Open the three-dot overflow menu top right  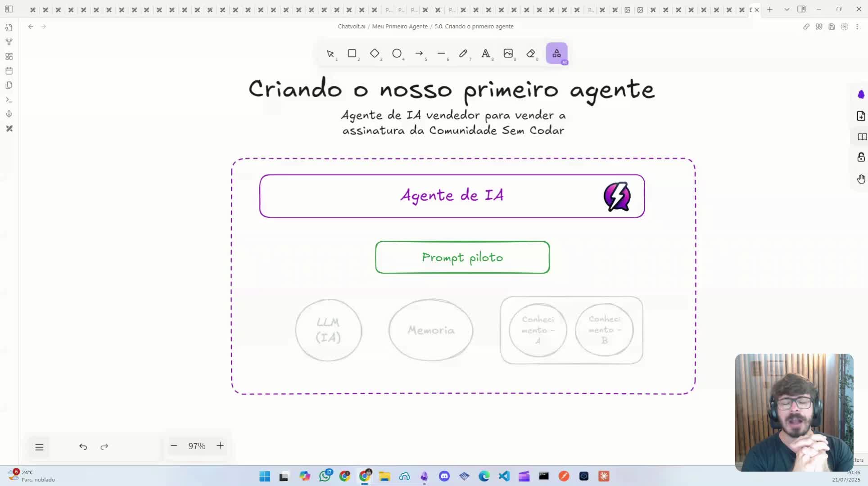[x=858, y=27]
